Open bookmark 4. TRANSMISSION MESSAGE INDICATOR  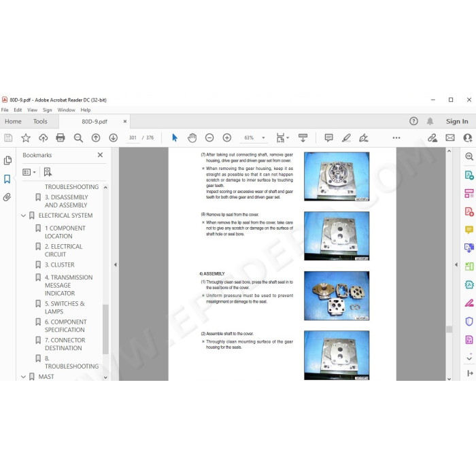point(69,286)
